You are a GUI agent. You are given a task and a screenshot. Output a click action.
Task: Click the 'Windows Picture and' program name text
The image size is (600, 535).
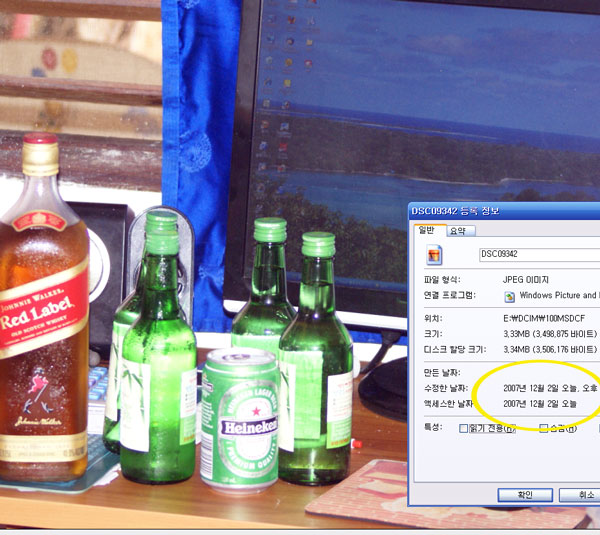coord(558,295)
